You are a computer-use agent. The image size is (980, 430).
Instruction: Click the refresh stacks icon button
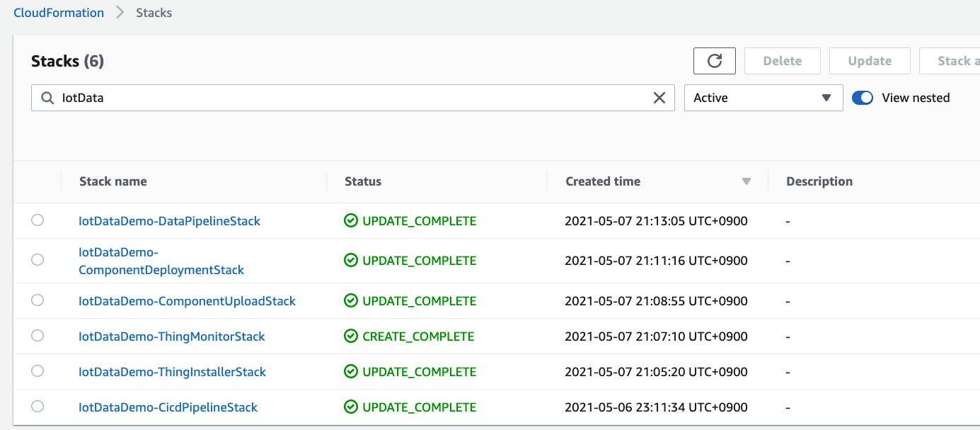715,61
